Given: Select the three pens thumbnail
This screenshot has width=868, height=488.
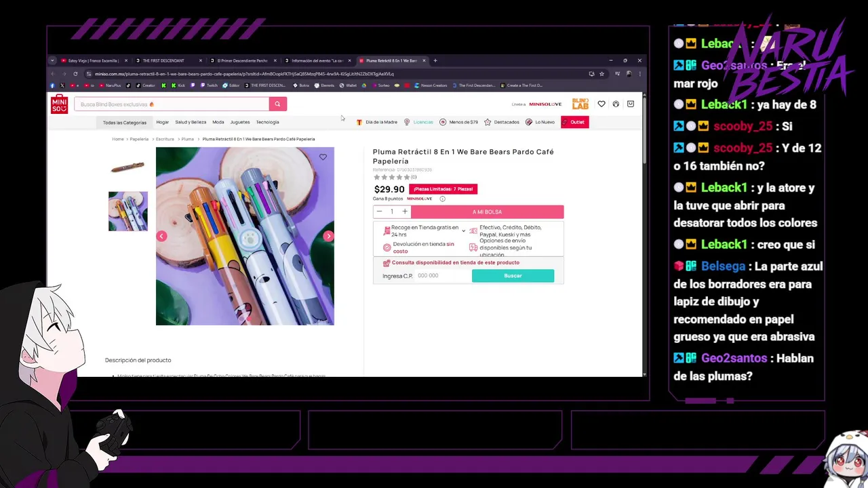Looking at the screenshot, I should pyautogui.click(x=128, y=211).
